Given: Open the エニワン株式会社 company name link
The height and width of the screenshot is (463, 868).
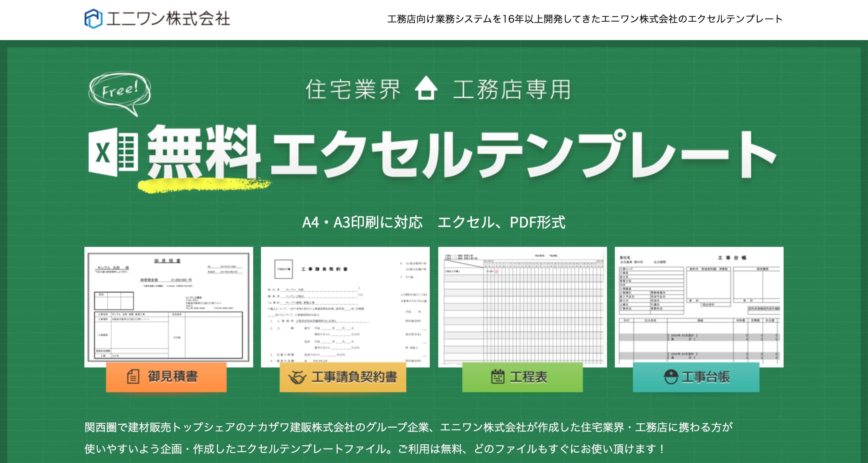Looking at the screenshot, I should (x=168, y=19).
